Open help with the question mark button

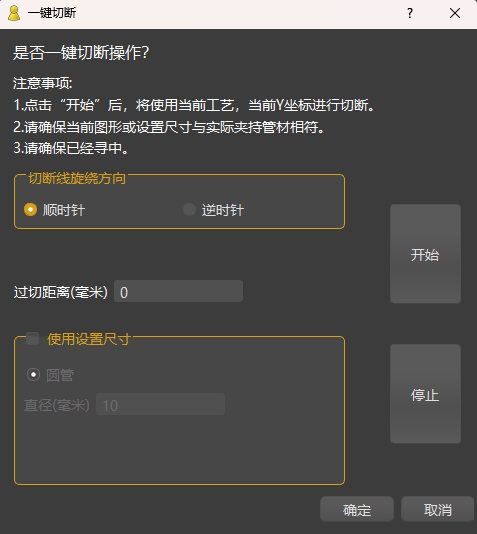(x=410, y=13)
